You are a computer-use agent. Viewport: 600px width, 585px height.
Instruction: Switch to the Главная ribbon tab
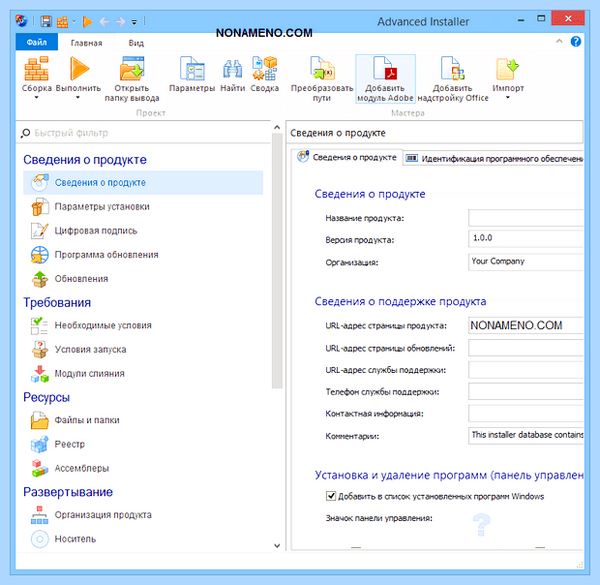[86, 43]
